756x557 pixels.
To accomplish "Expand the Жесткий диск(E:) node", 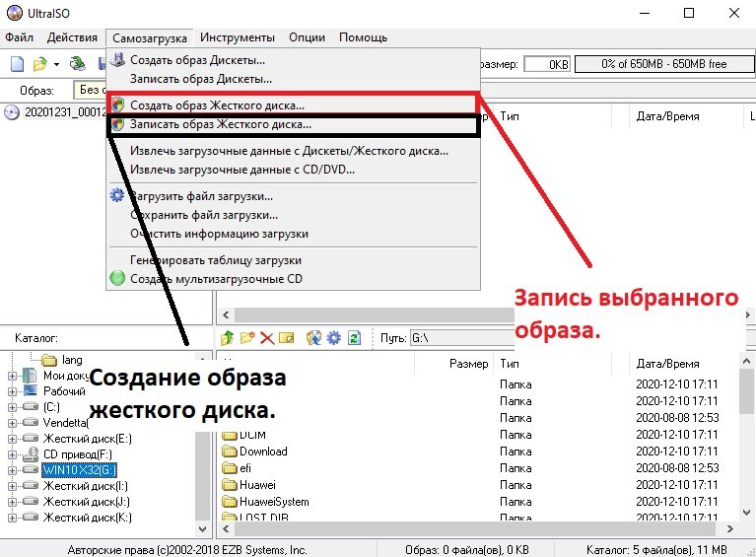I will coord(13,439).
